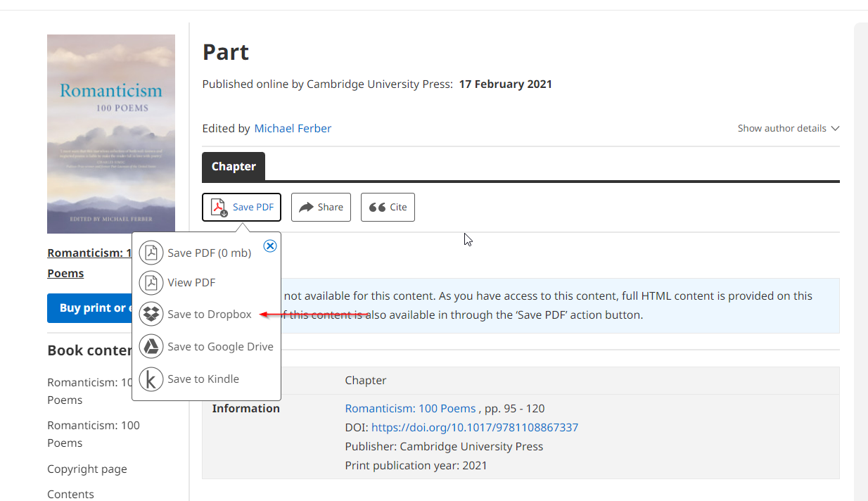868x501 pixels.
Task: Select the Chapter tab
Action: pyautogui.click(x=234, y=167)
